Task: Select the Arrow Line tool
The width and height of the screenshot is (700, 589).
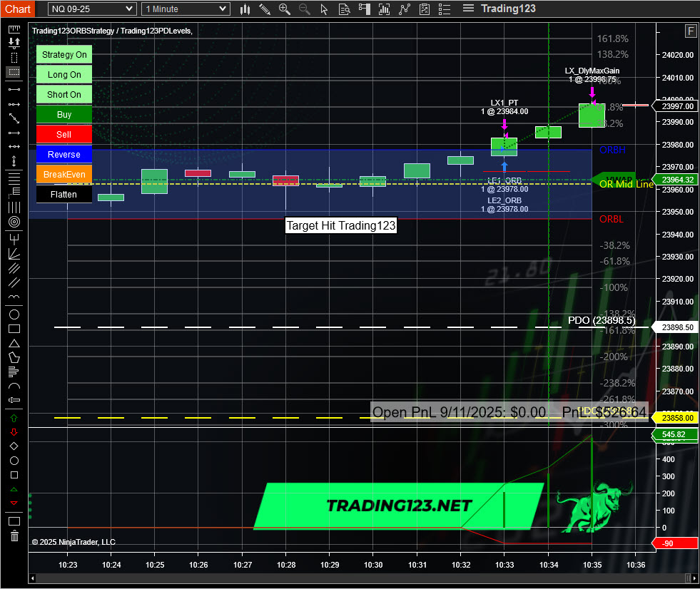Action: 14,133
